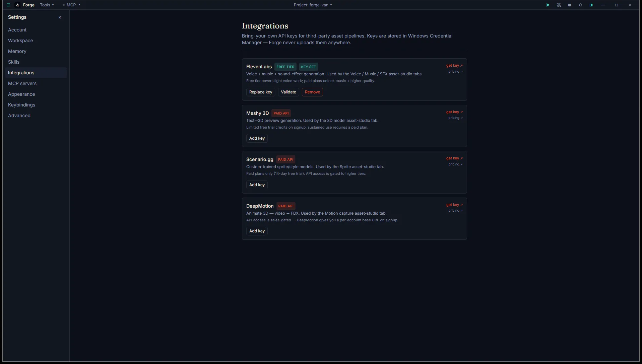Click the ElevenLabs card title
The image size is (642, 364).
(259, 67)
